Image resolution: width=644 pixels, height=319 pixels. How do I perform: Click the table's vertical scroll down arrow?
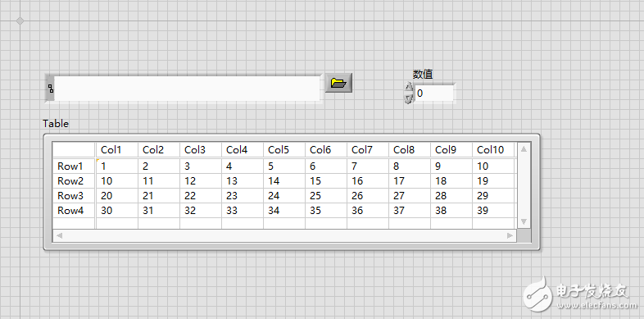[x=524, y=221]
